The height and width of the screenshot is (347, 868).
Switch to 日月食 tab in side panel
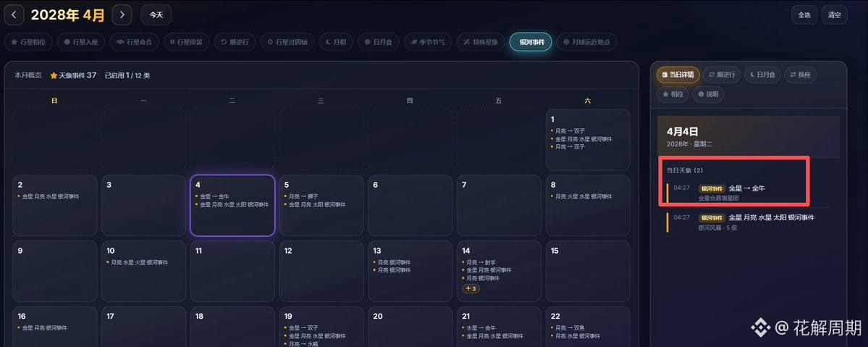[763, 75]
